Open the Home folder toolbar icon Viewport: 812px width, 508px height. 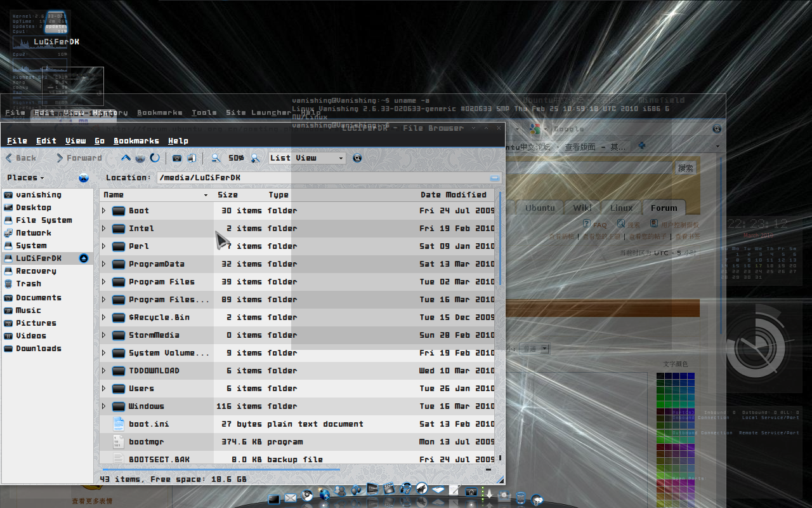point(177,158)
